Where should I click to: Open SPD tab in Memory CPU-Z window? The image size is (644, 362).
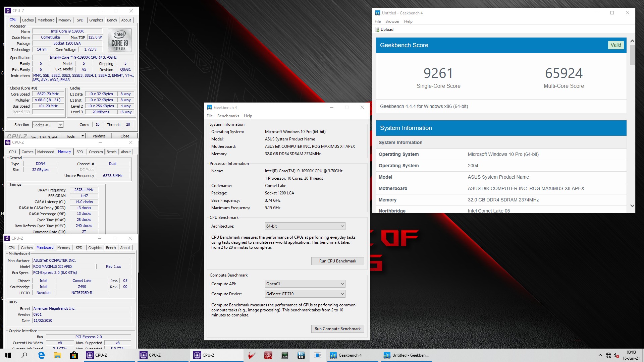pyautogui.click(x=79, y=152)
